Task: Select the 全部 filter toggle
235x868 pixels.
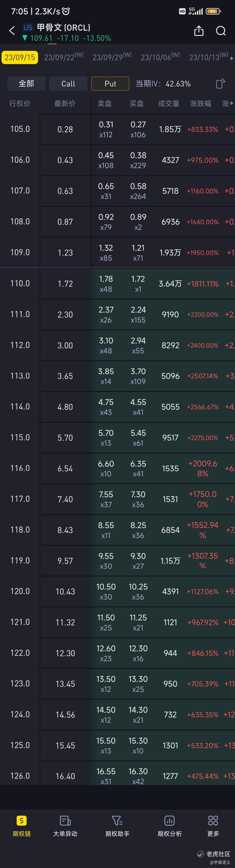Action: click(x=26, y=84)
